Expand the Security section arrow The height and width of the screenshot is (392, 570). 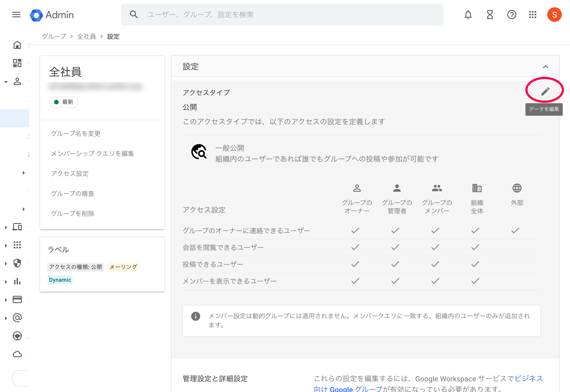click(6, 264)
